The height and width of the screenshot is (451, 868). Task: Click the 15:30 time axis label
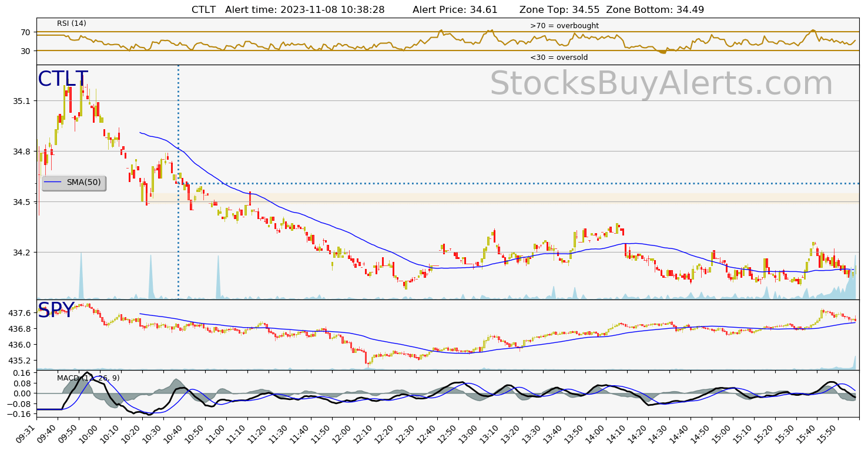(x=787, y=433)
